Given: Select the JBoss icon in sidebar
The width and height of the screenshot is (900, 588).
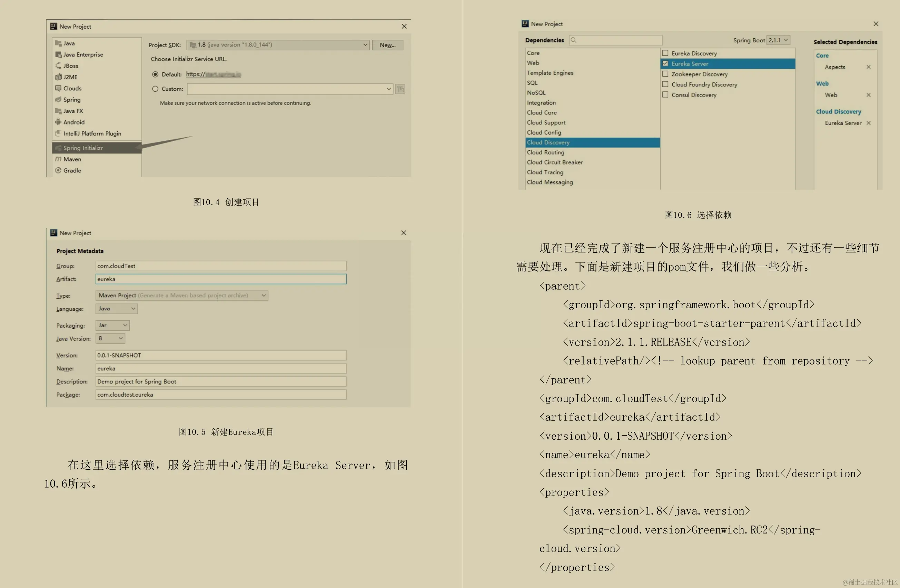Looking at the screenshot, I should coord(58,66).
